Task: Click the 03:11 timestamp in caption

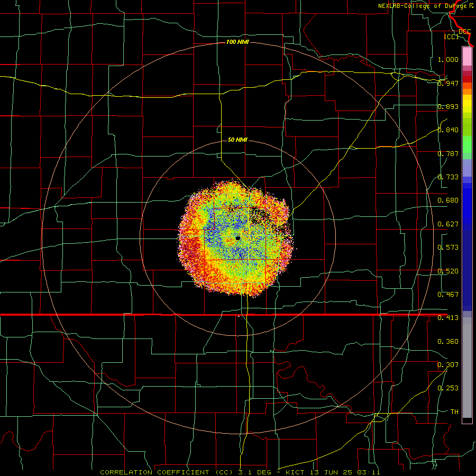Action: 368,472
